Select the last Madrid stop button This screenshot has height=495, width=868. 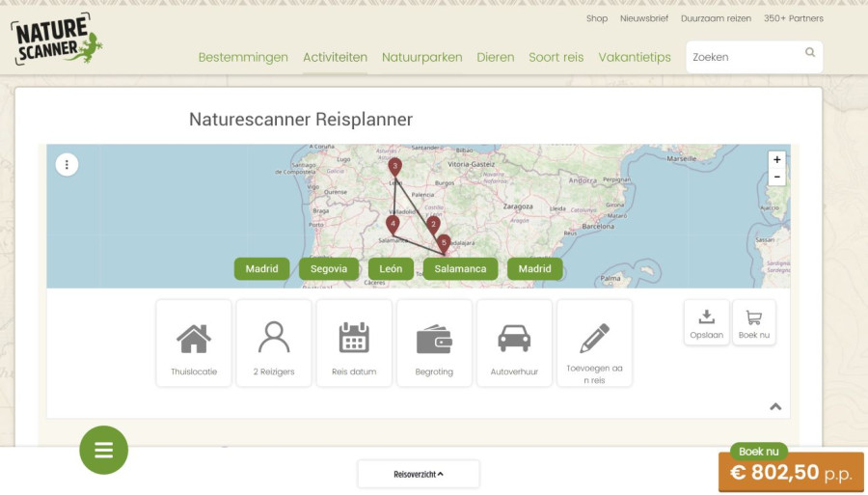(534, 269)
